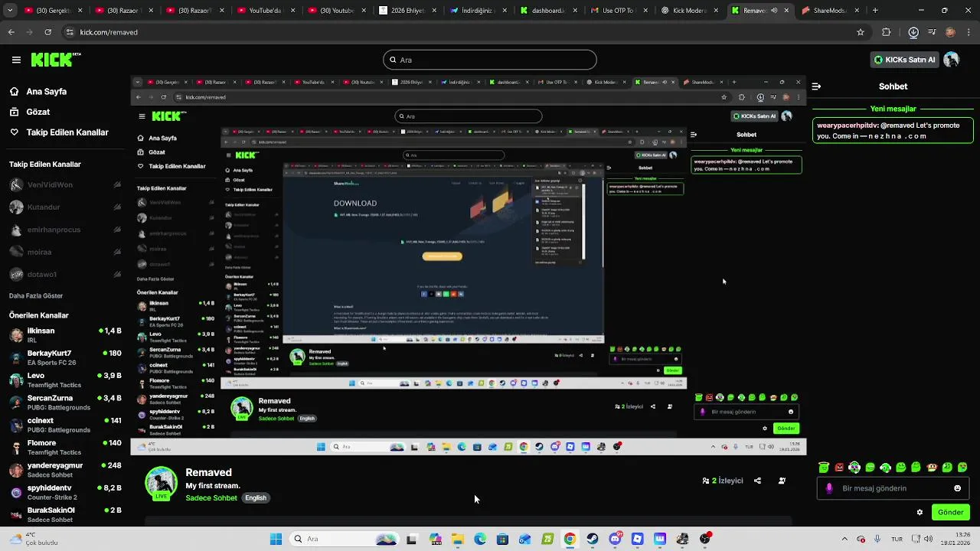Click the Bir mesaj gönderin chat field
Viewport: 980px width, 551px height.
(x=893, y=488)
